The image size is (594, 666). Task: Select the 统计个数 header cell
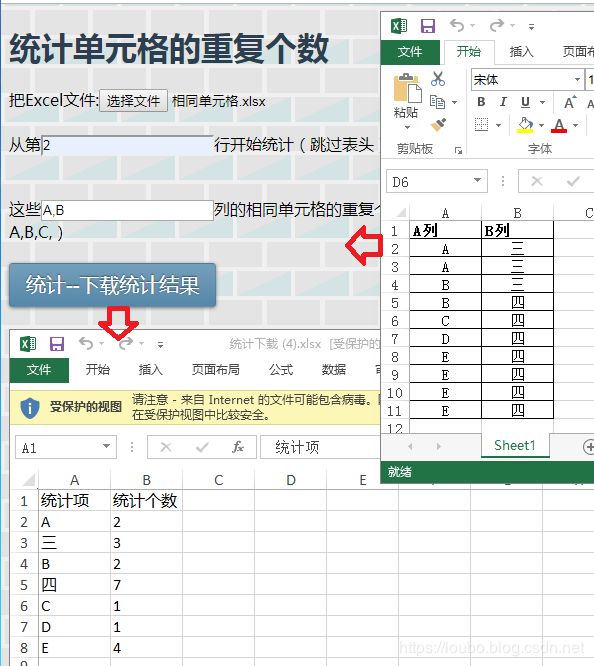147,500
